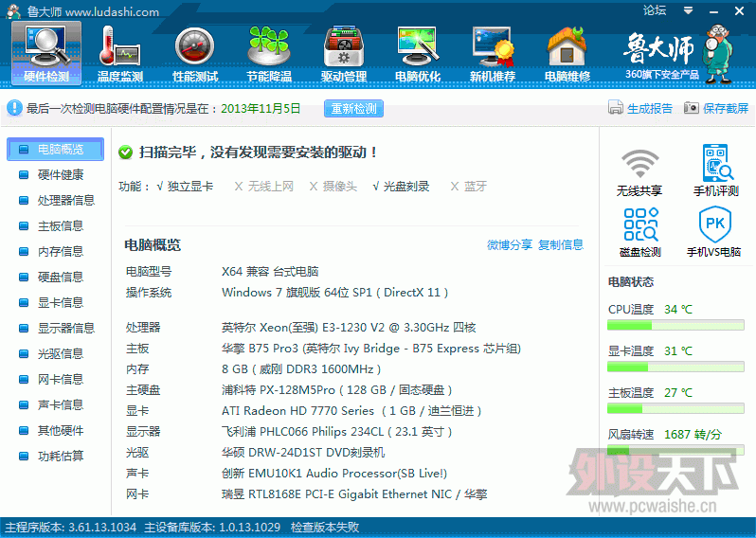Screen dimensions: 756x538
Task: Click the 主板温度 temperature bar
Action: point(675,409)
